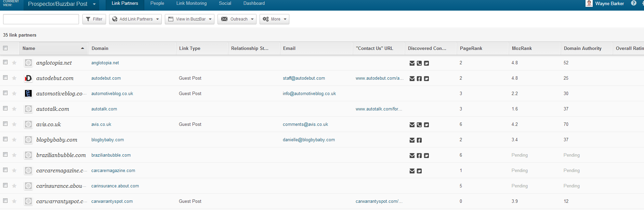The width and height of the screenshot is (644, 210).
Task: Click the email icon in avis.co.uk row
Action: tap(412, 125)
